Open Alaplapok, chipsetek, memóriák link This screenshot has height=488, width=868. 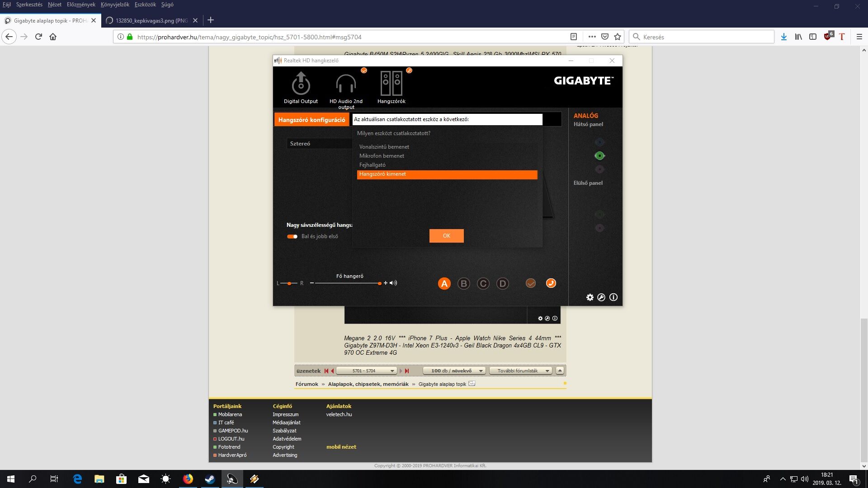point(368,385)
